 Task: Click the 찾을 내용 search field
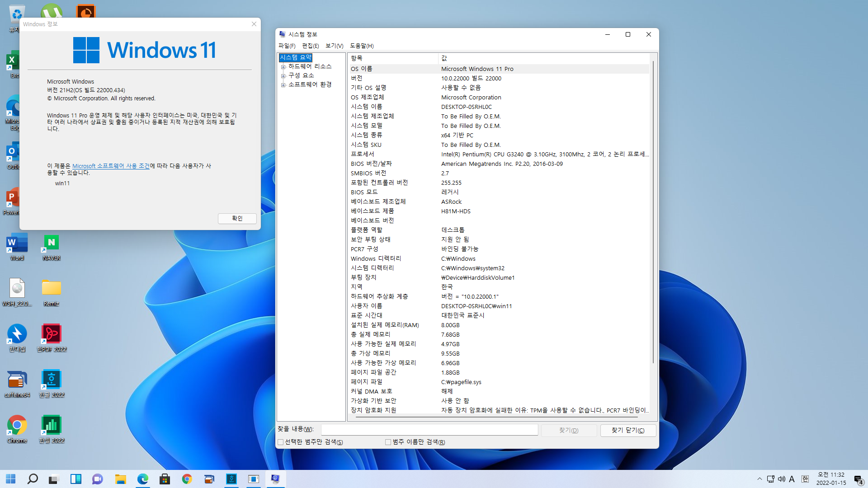[x=429, y=430]
